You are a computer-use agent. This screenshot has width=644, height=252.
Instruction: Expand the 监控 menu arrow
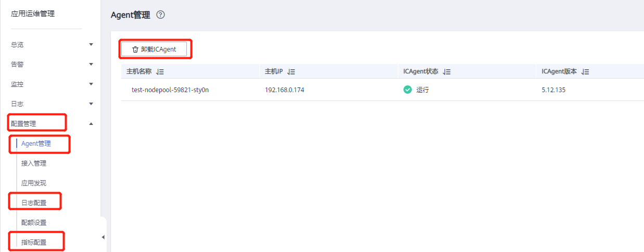(x=91, y=84)
